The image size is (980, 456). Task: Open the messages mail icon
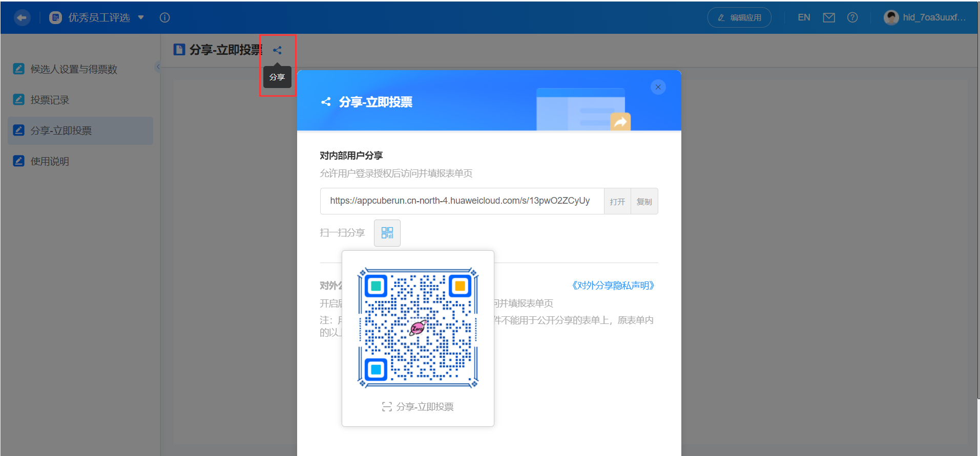[x=829, y=17]
